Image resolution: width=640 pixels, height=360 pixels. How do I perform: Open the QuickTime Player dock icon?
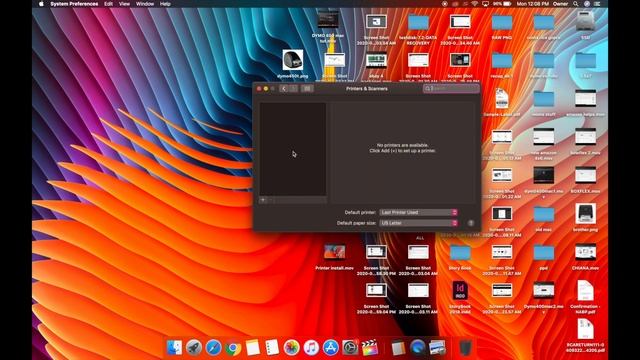pyautogui.click(x=418, y=347)
